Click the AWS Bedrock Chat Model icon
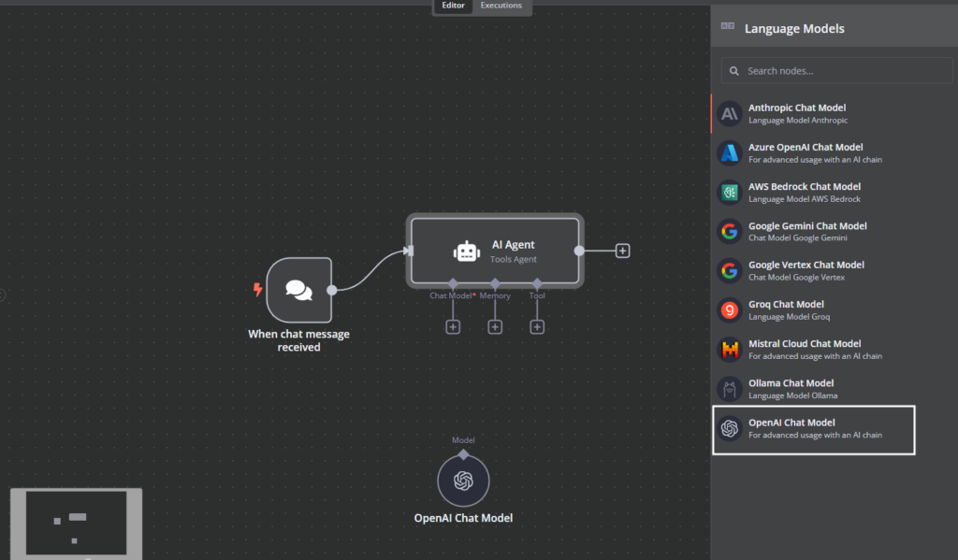Image resolution: width=958 pixels, height=560 pixels. tap(729, 193)
